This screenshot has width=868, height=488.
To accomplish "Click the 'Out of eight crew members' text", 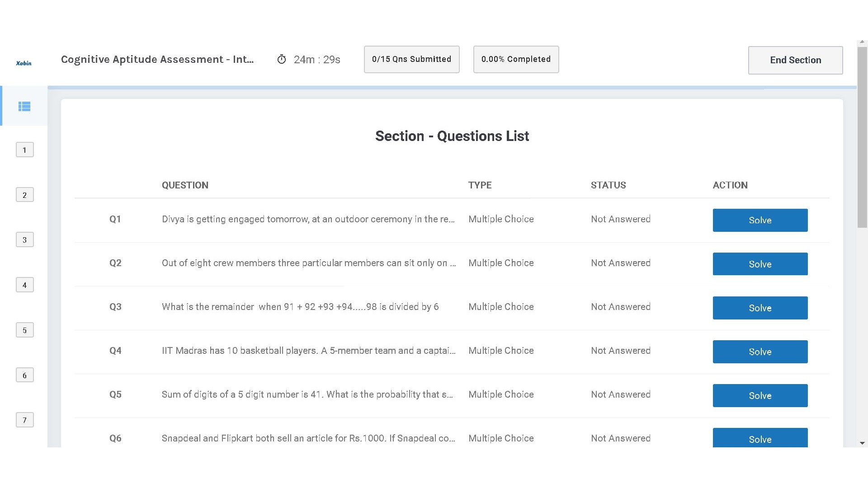I will [309, 263].
